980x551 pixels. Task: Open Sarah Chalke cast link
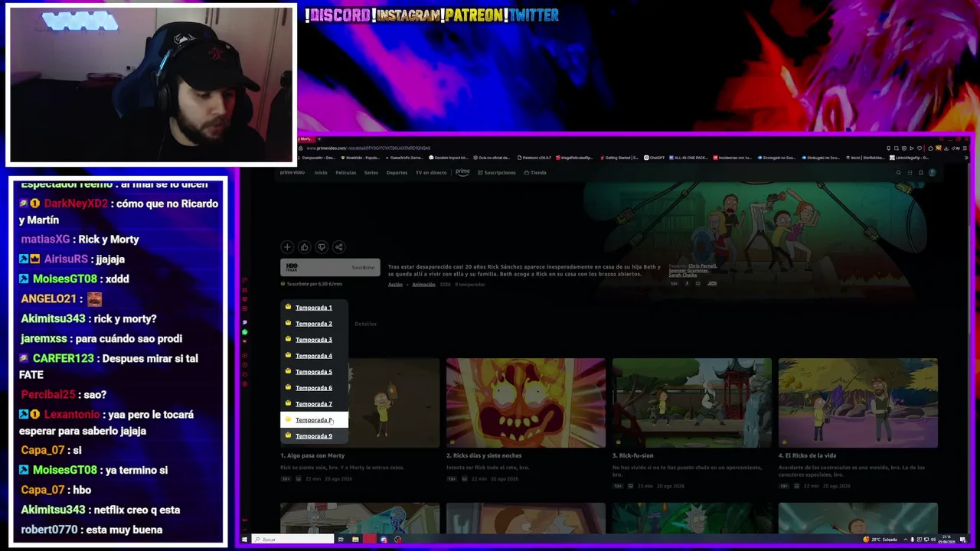(x=681, y=275)
